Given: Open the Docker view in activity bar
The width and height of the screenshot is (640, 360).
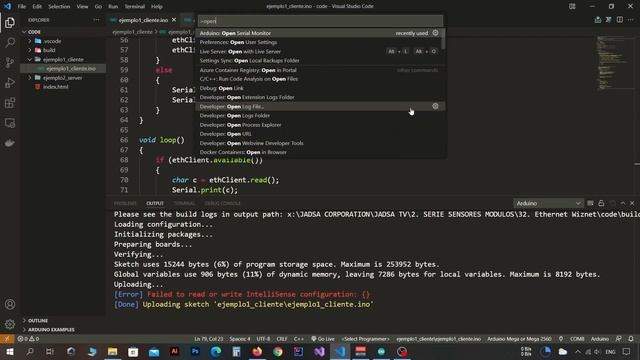Looking at the screenshot, I should [10, 143].
